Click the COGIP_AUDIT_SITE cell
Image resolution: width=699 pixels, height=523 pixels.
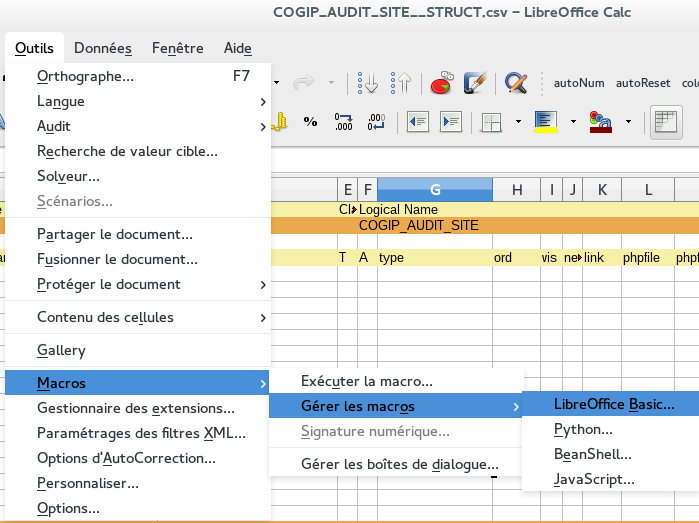419,226
